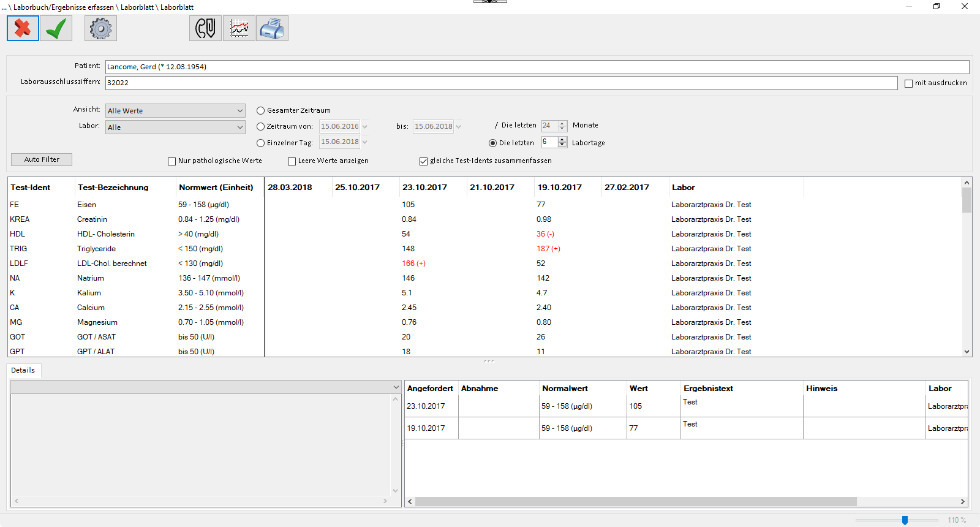Click the red '187 (+)' triglyceride value
Screen dimensions: 980x527
pyautogui.click(x=548, y=249)
